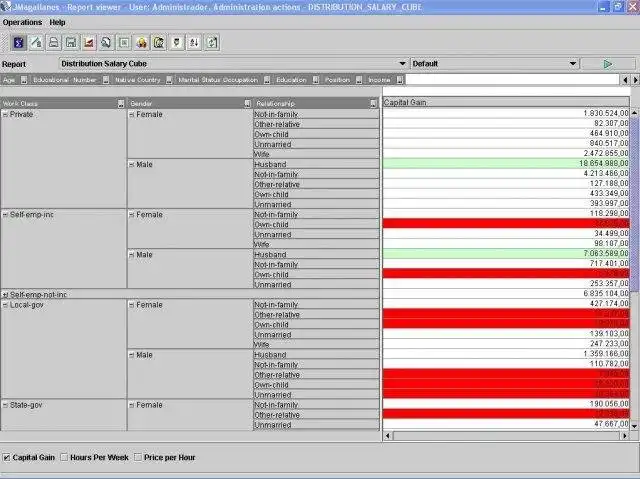Viewport: 640px width, 479px height.
Task: Click the icon beside Educational Number dimension
Action: pyautogui.click(x=106, y=80)
